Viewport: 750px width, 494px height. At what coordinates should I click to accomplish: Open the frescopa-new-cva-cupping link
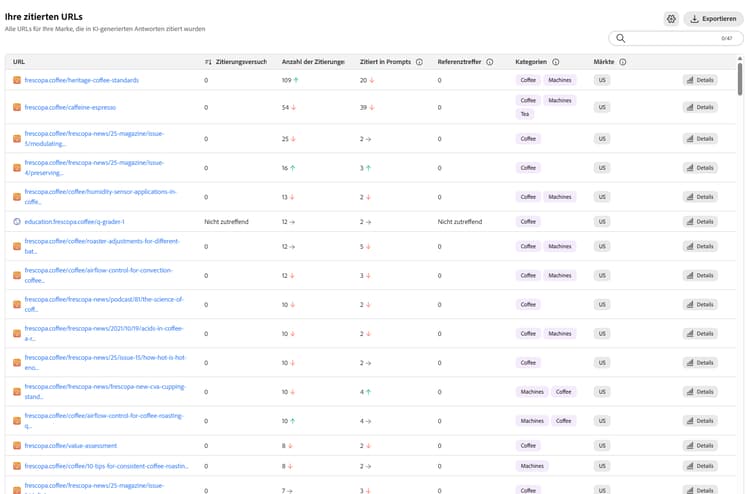click(x=105, y=392)
